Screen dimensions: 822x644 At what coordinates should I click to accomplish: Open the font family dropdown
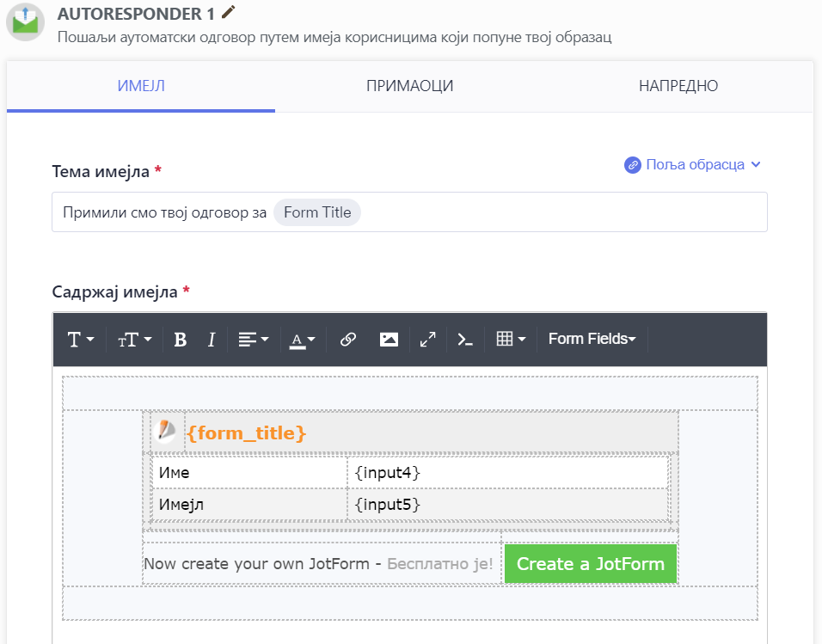coord(80,340)
